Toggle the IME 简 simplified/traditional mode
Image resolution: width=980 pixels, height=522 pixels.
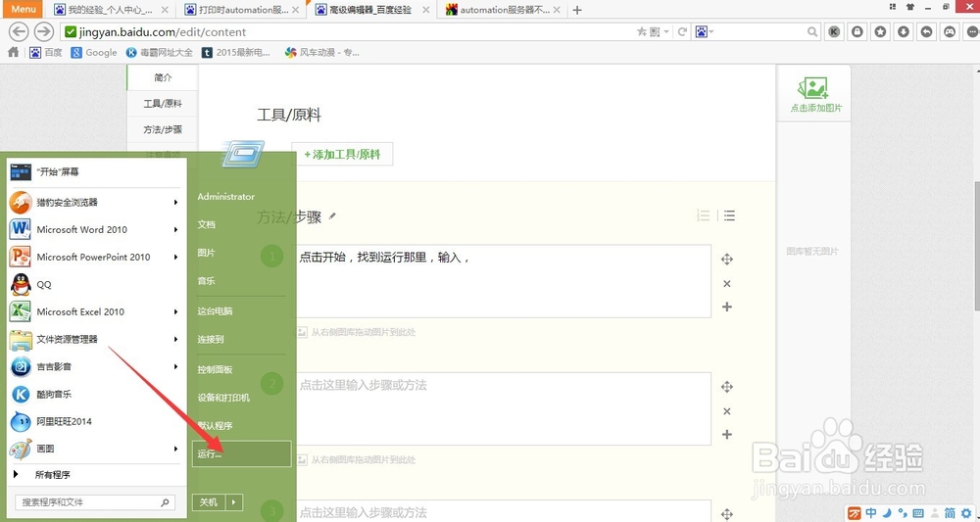coord(950,513)
